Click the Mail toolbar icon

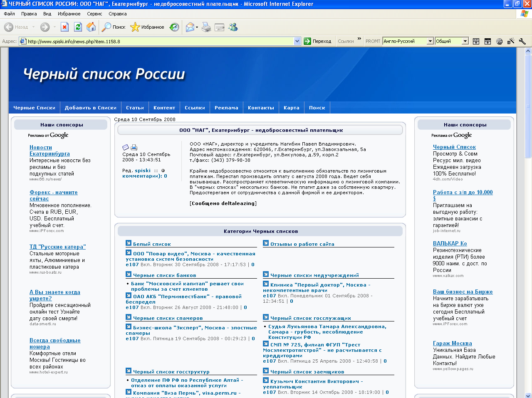tap(190, 27)
